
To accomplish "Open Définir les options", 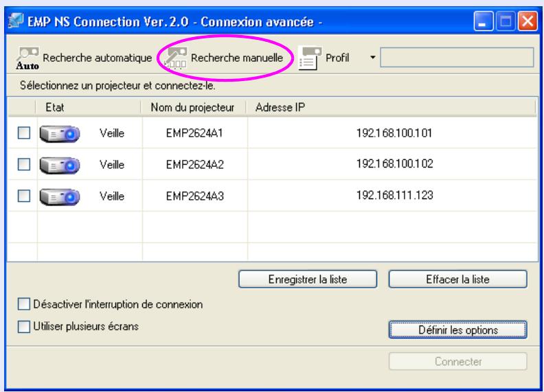I will [457, 330].
